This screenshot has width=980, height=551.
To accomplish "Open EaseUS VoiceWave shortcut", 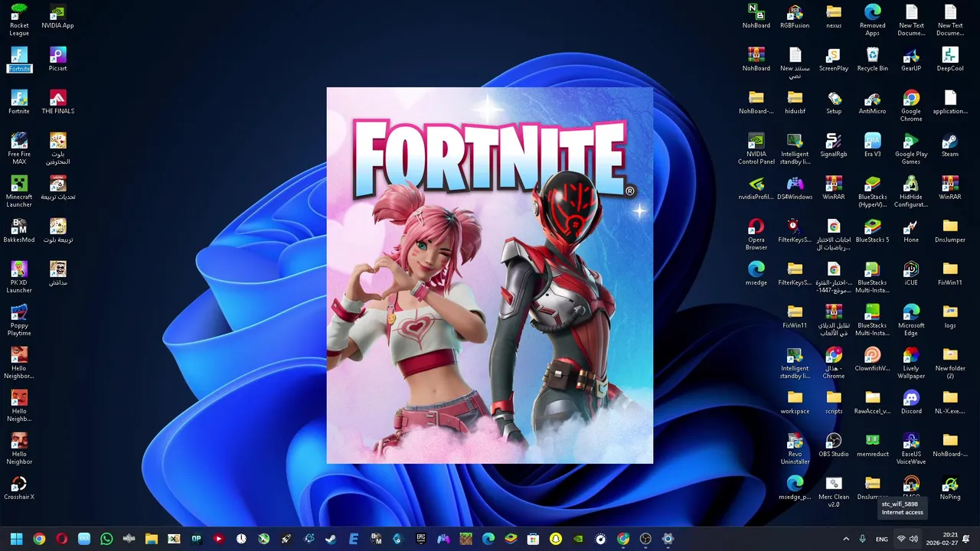I will pyautogui.click(x=911, y=448).
